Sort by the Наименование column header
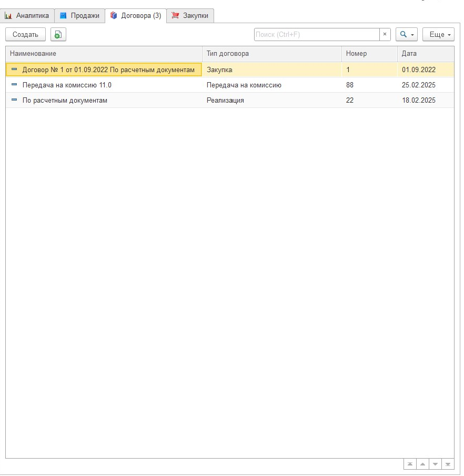The height and width of the screenshot is (476, 464). point(104,54)
